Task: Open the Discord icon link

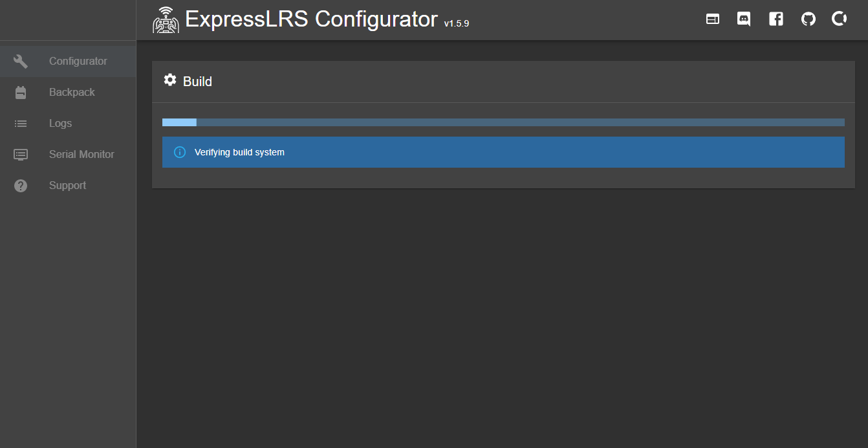Action: click(744, 19)
